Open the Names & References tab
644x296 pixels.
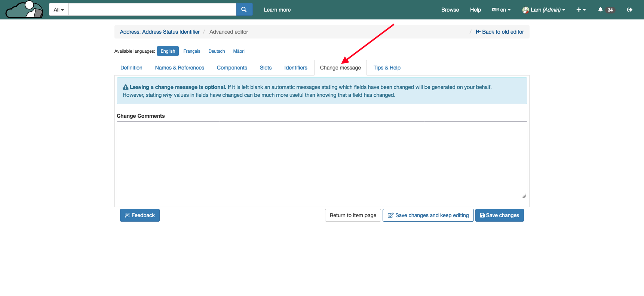click(180, 68)
